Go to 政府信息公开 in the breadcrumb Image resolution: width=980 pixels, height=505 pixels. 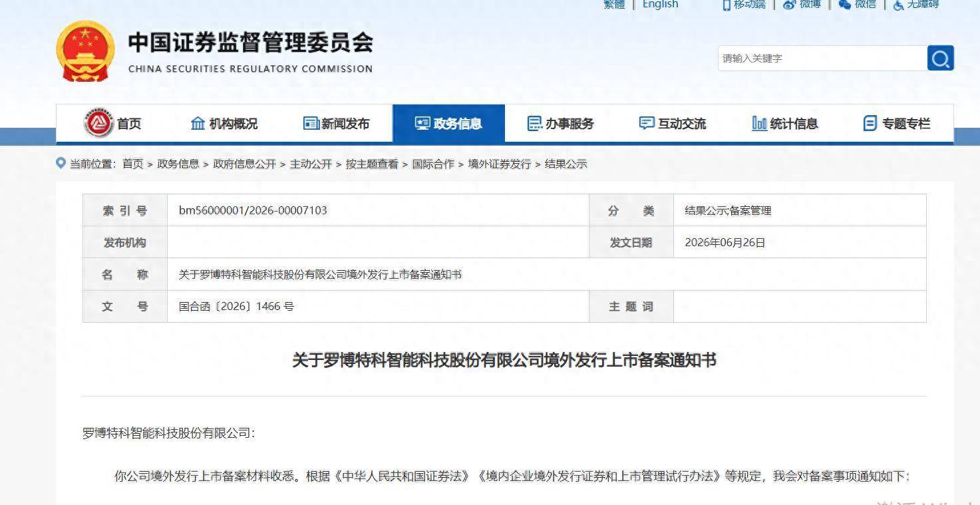point(244,164)
